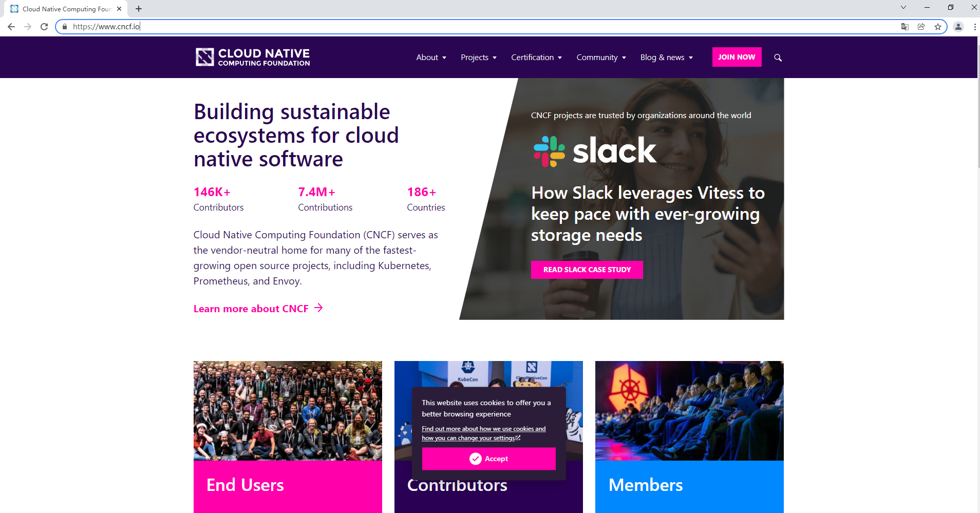Click the Cloud Native Computing Foundation logo
The height and width of the screenshot is (513, 980).
(x=253, y=57)
